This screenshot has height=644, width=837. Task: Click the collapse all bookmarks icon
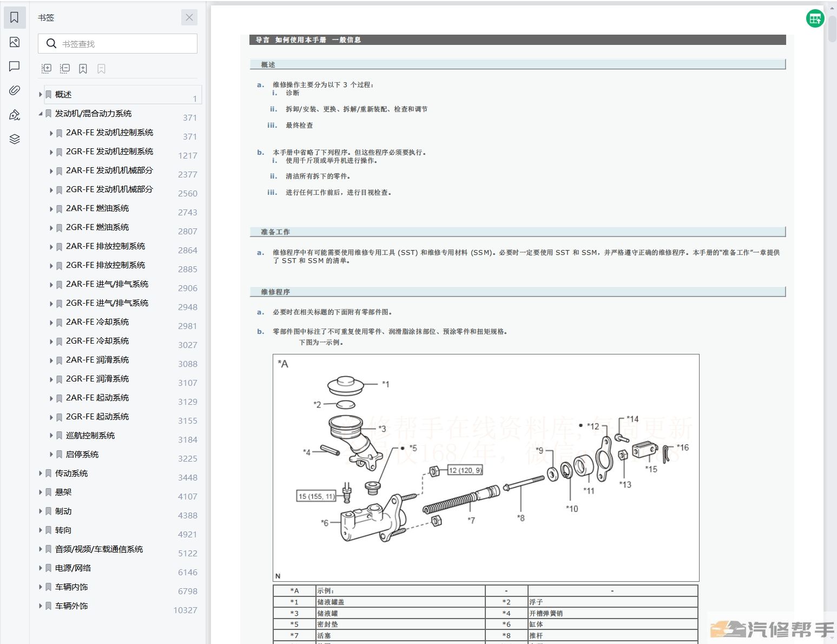click(x=65, y=69)
